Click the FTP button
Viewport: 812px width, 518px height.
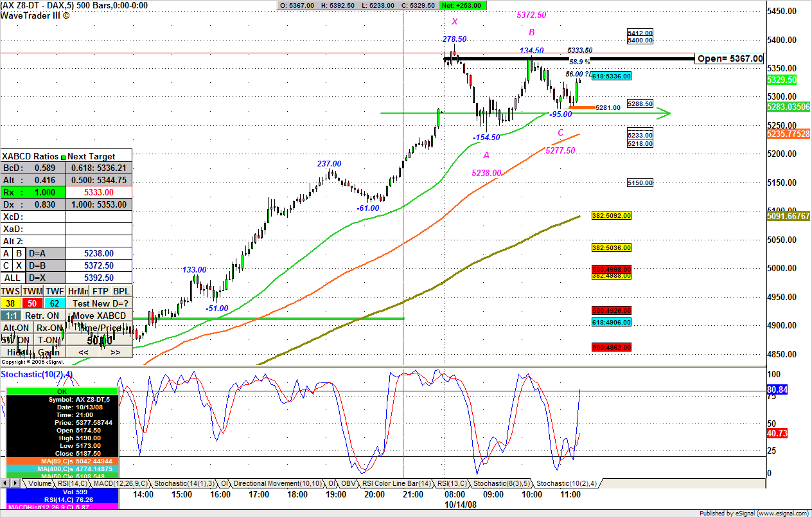point(100,291)
